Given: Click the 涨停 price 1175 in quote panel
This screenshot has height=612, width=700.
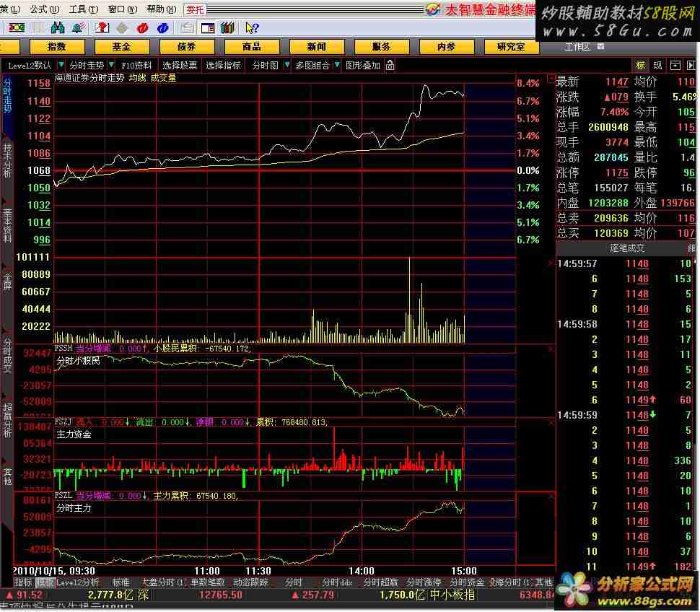Looking at the screenshot, I should pos(616,172).
